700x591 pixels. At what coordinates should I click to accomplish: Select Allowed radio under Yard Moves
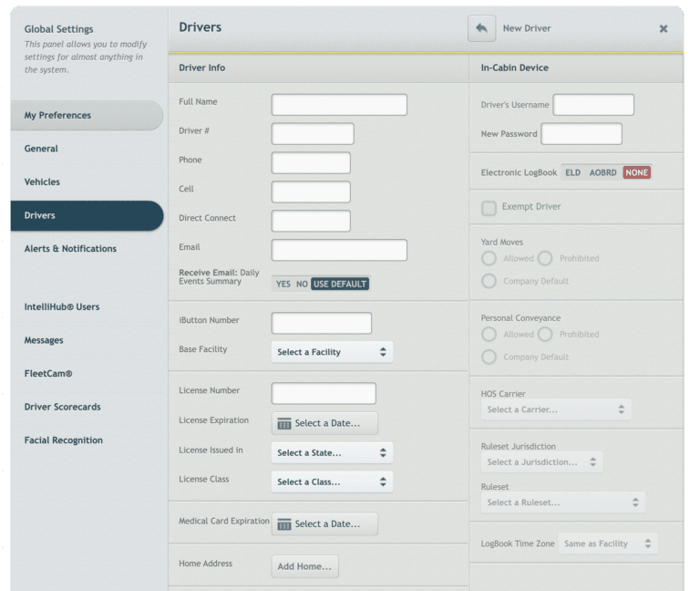coord(489,258)
